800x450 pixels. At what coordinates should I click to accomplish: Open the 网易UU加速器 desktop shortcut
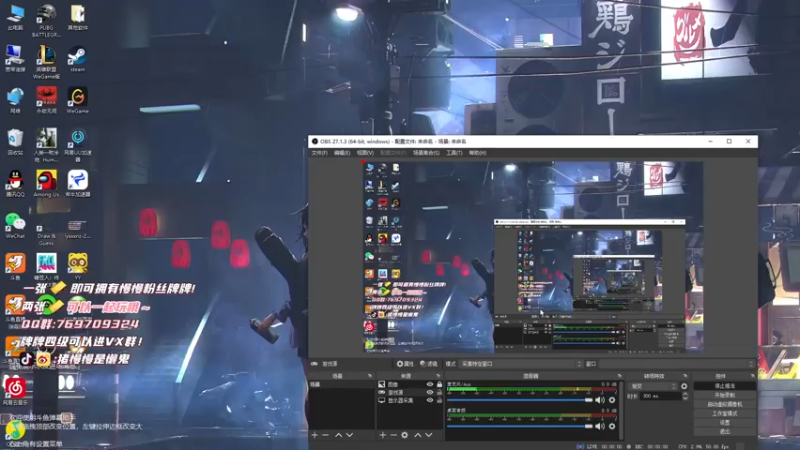point(78,145)
